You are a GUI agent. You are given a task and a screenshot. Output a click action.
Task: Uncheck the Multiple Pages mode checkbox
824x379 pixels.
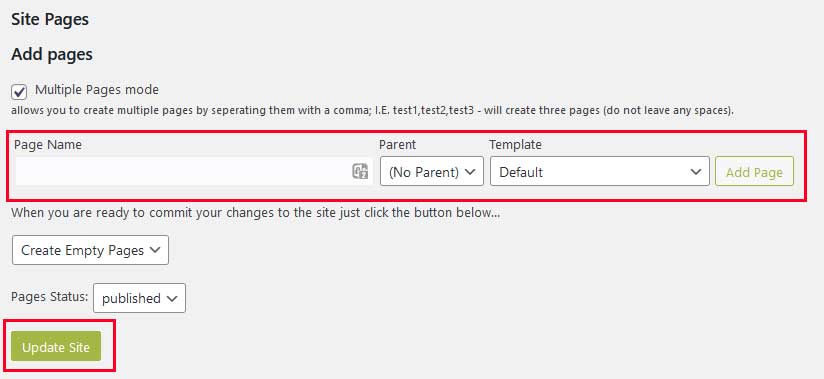(19, 92)
